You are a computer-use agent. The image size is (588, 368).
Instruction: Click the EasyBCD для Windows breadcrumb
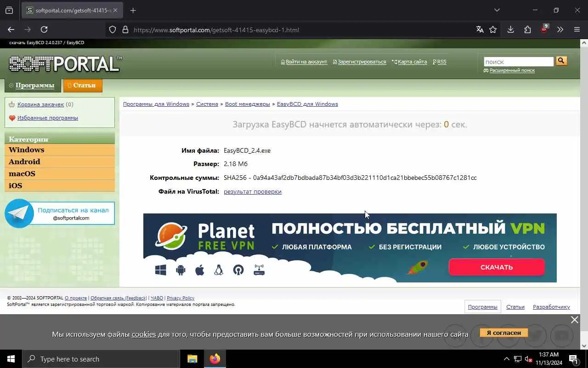(307, 104)
